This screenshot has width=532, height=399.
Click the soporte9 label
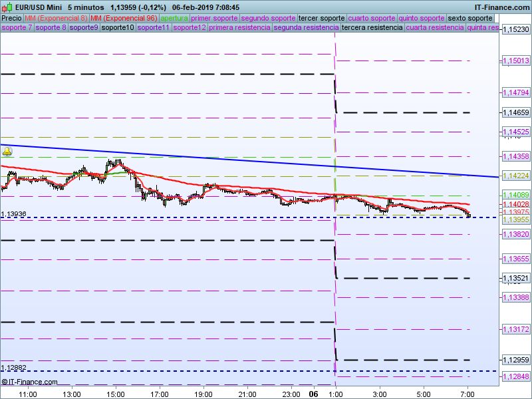84,27
